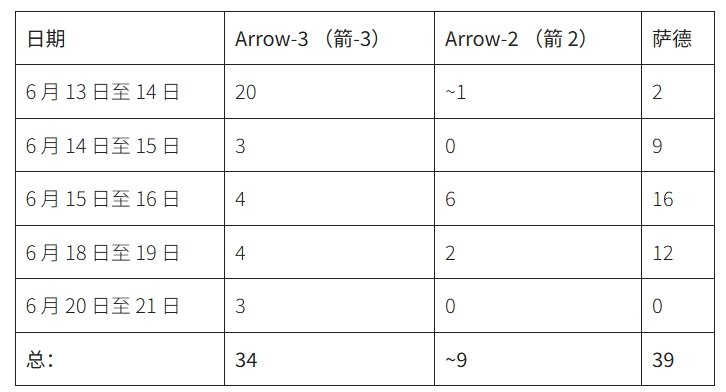Select the Arrow-3 (箭-3) column header
The width and height of the screenshot is (726, 392).
[x=329, y=38]
